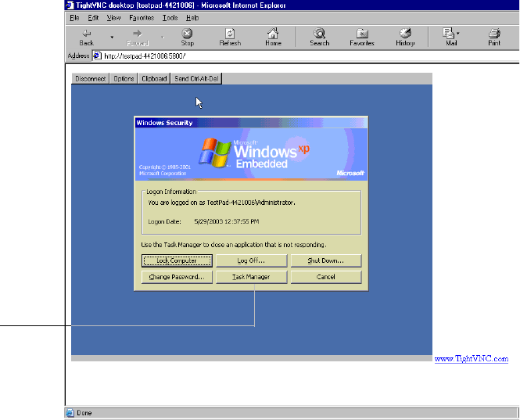Screen dimensions: 520x420
Task: Expand the Mail dropdown arrow
Action: click(x=458, y=33)
